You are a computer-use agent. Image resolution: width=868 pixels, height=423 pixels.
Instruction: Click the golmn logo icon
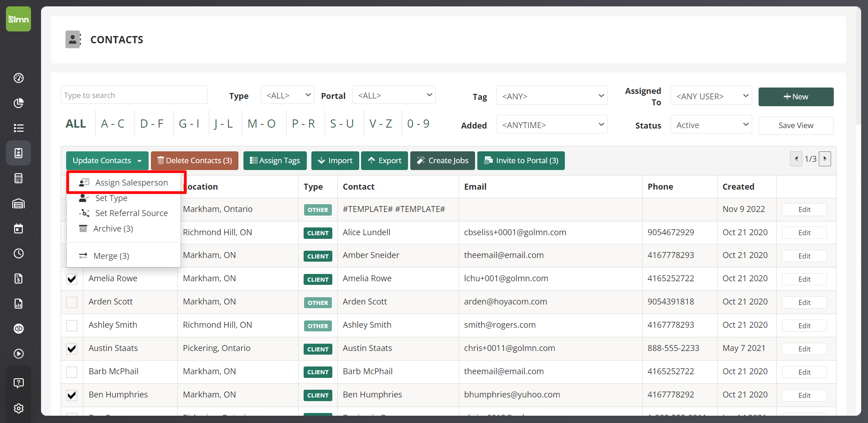pyautogui.click(x=18, y=19)
